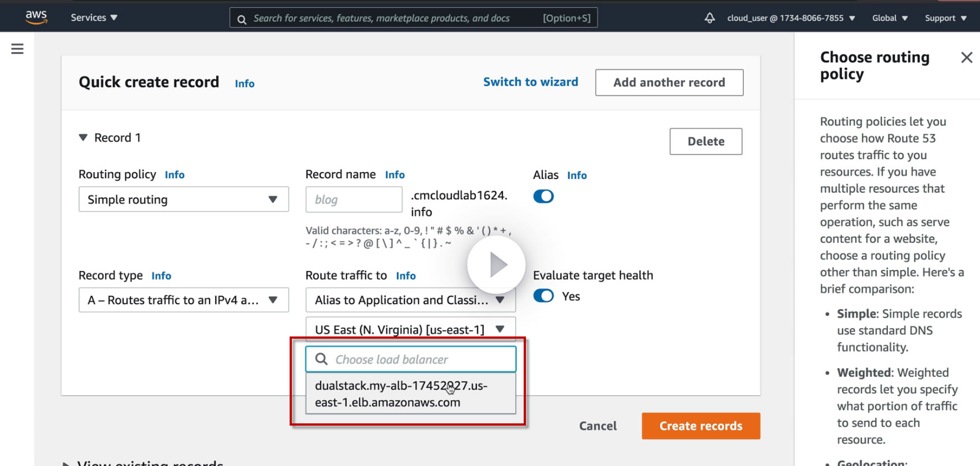980x466 pixels.
Task: Click the Record name input field
Action: (354, 200)
